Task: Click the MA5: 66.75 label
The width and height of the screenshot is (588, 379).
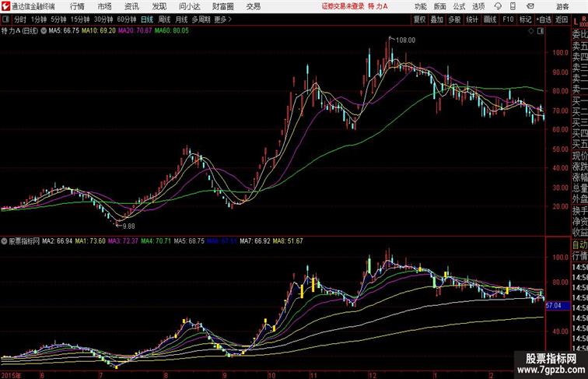Action: click(64, 31)
